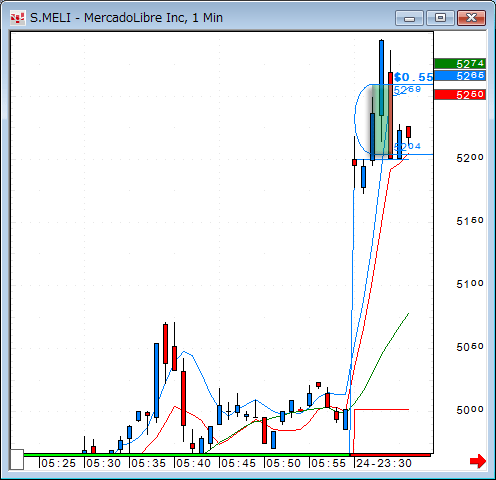This screenshot has height=480, width=496.
Task: Click the 05:25 time axis label
Action: click(x=58, y=463)
